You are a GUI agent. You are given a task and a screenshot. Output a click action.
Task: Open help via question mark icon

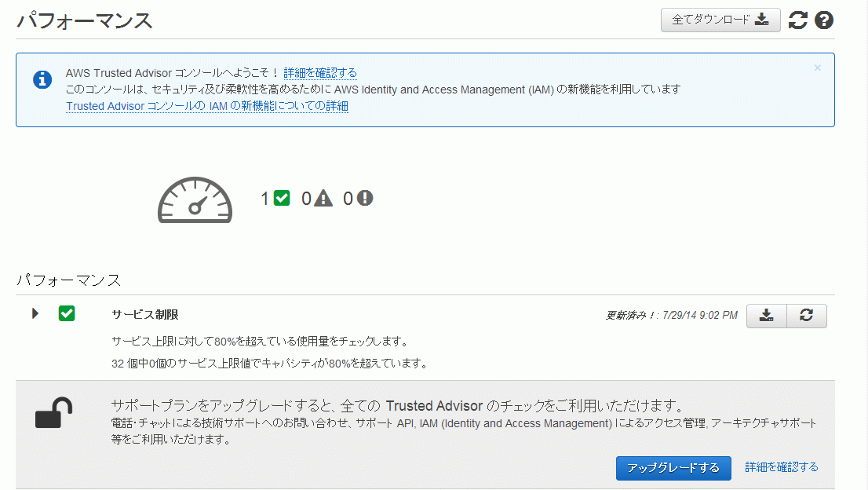tap(824, 20)
